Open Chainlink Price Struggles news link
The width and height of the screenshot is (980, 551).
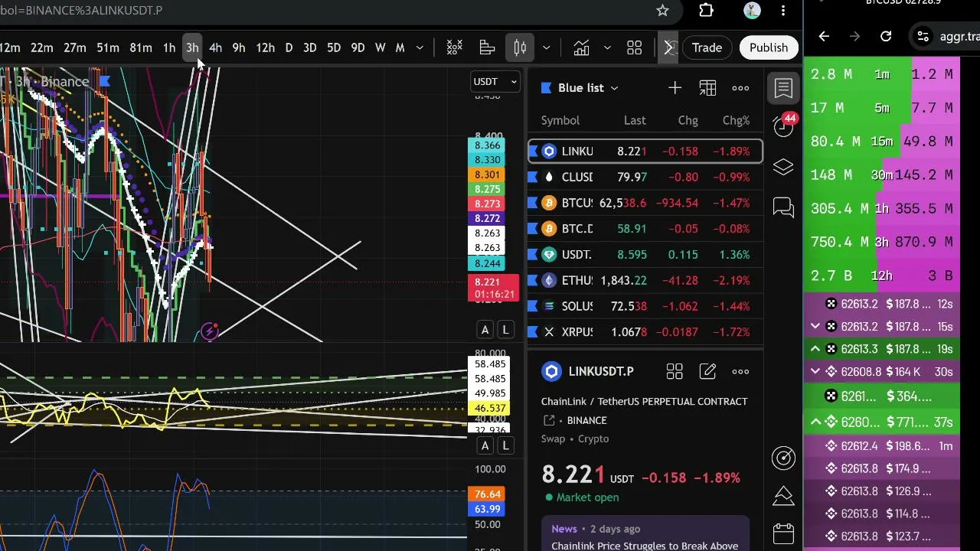click(645, 546)
